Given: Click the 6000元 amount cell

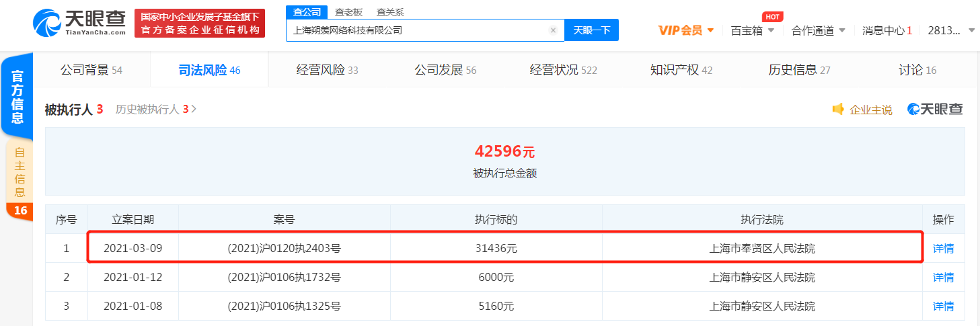Looking at the screenshot, I should click(x=496, y=277).
